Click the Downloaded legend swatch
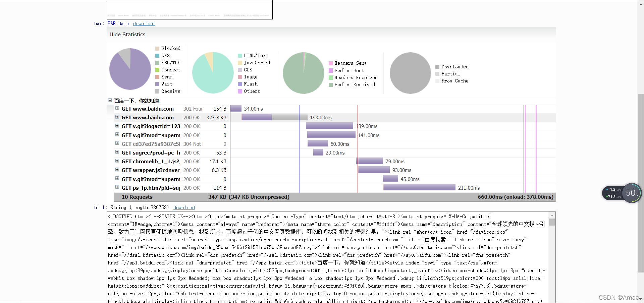The image size is (644, 303). tap(437, 67)
